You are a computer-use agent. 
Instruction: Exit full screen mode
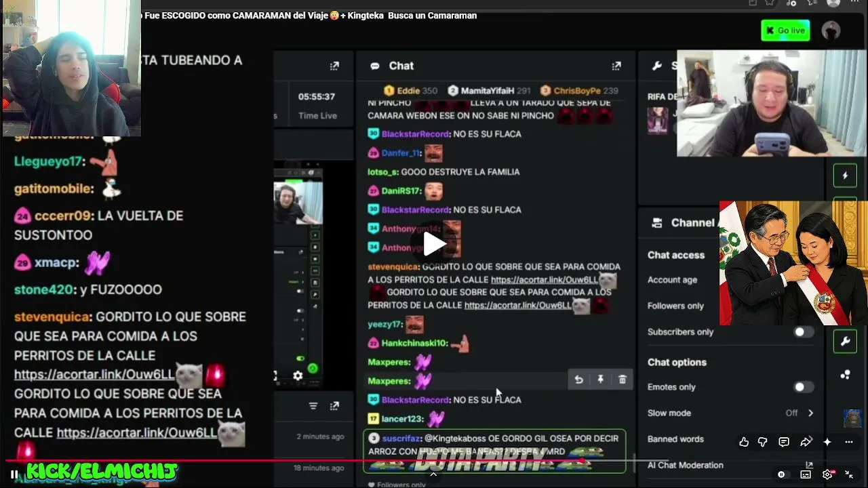tap(849, 474)
